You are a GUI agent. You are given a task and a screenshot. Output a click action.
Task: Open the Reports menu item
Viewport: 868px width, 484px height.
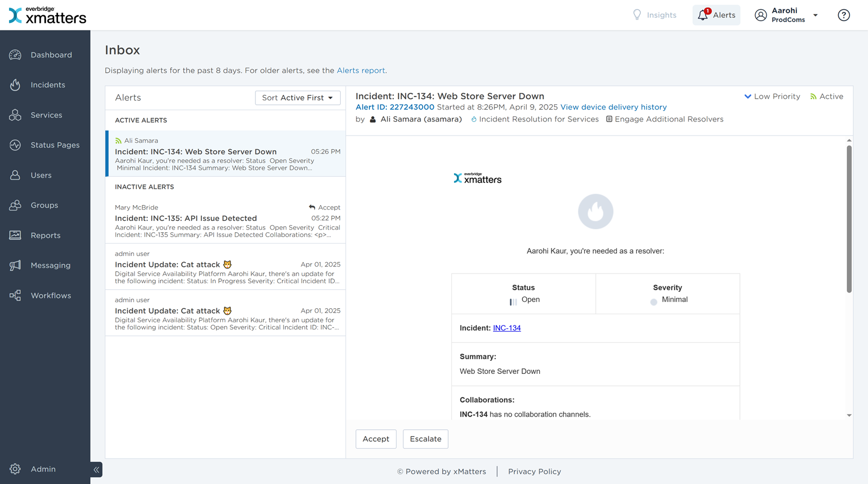tap(46, 235)
